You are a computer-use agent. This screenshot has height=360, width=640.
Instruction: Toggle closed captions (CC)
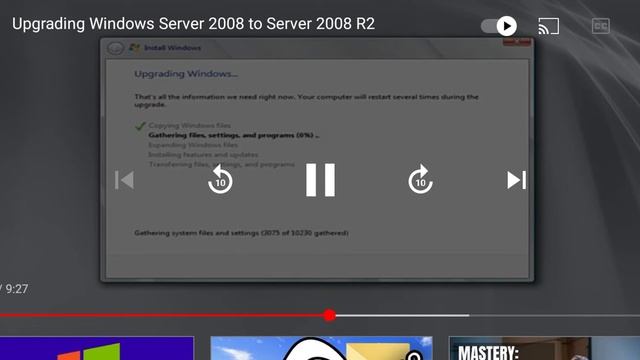601,26
